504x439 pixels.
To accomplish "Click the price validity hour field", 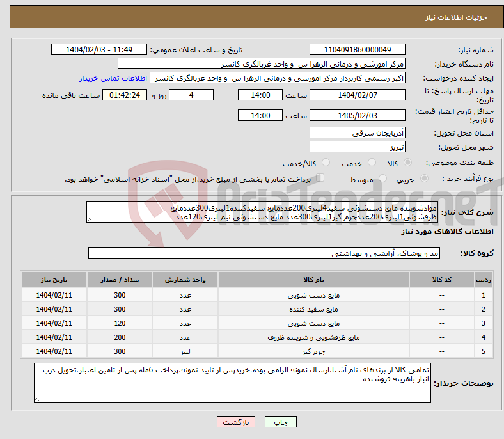I will (260, 115).
